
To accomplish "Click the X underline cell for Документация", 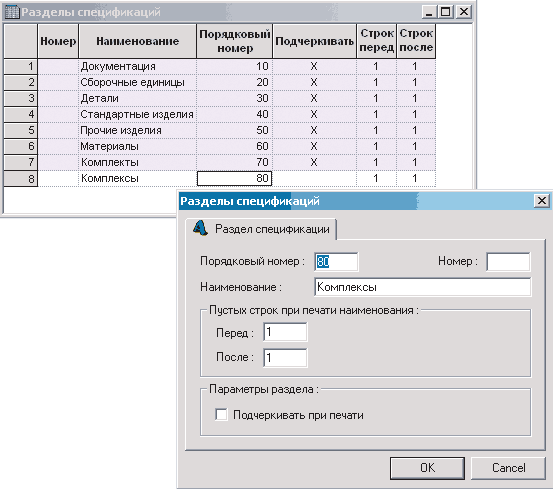I will click(x=314, y=66).
